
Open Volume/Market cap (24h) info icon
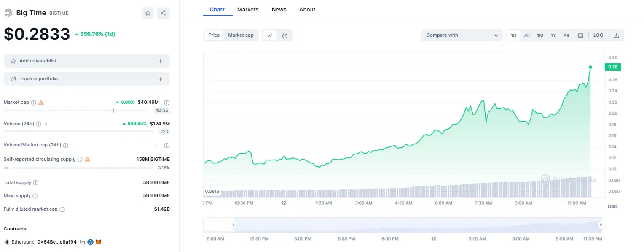(x=65, y=145)
